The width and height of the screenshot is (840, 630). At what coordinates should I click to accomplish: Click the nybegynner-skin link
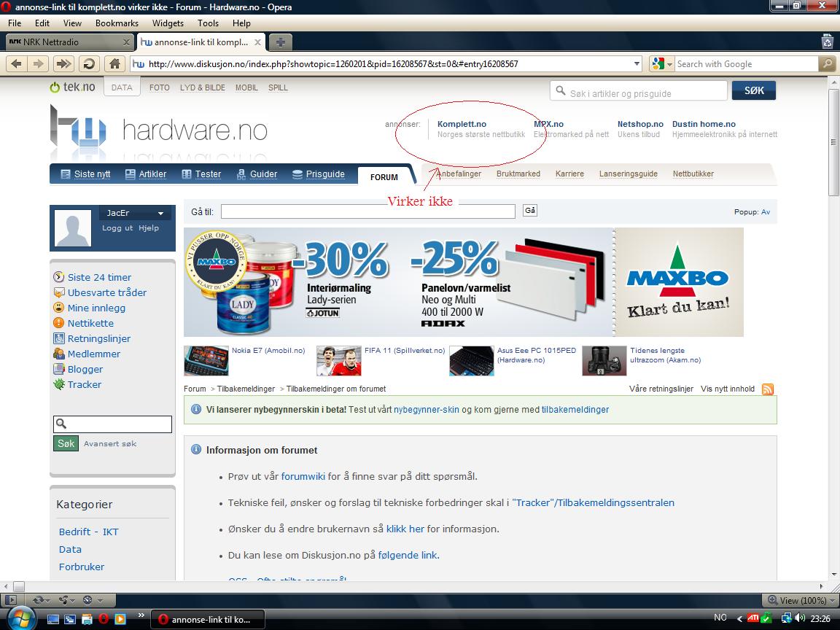(x=427, y=409)
